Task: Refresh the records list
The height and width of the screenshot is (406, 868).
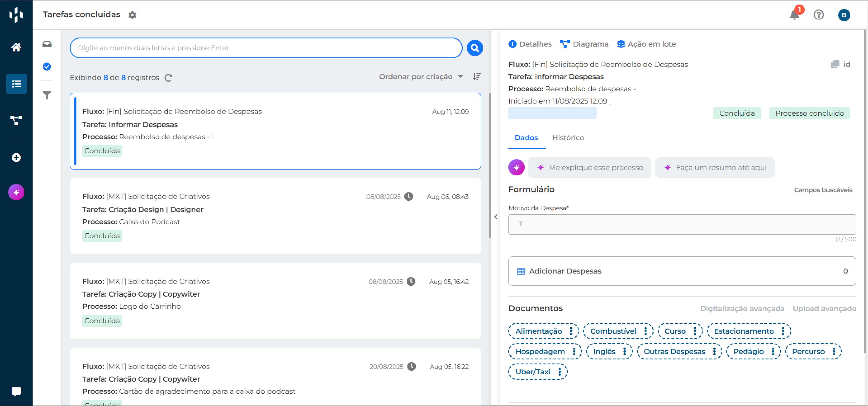Action: [x=168, y=78]
